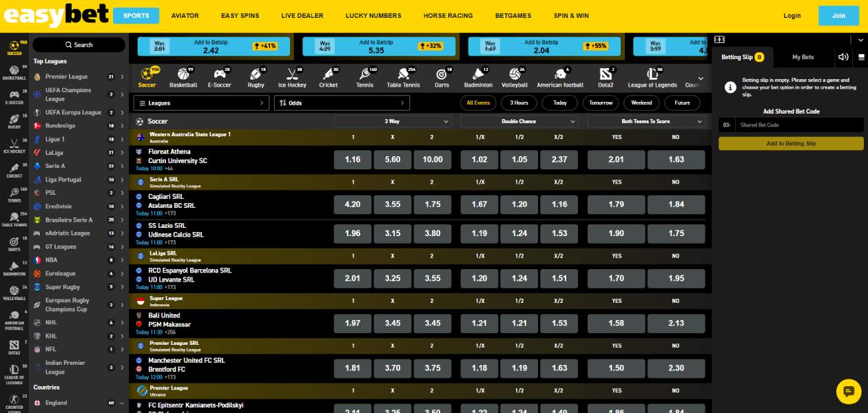The image size is (868, 413).
Task: Open the LaLiga league link
Action: click(54, 153)
